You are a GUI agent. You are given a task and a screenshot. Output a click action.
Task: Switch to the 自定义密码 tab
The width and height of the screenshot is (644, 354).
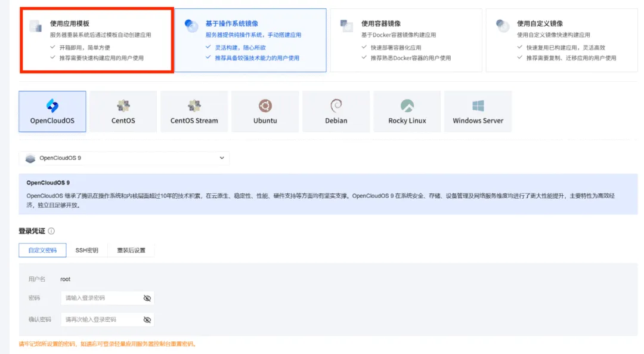coord(42,250)
